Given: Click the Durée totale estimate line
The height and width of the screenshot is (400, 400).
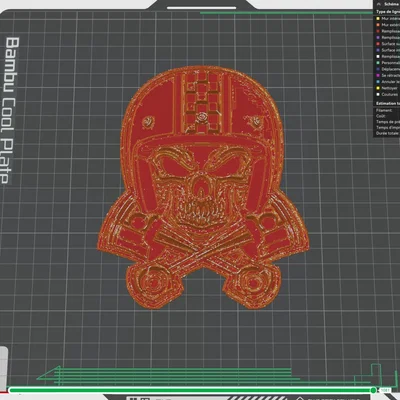Looking at the screenshot, I should coord(388,133).
